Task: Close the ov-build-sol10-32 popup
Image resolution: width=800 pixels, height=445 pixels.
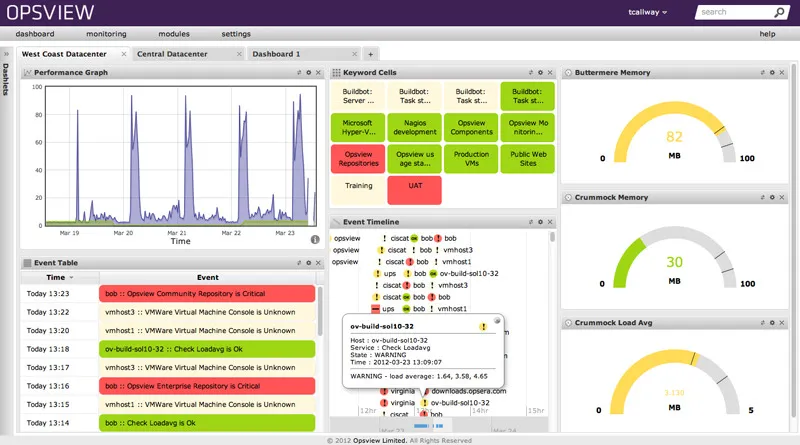Action: point(498,322)
